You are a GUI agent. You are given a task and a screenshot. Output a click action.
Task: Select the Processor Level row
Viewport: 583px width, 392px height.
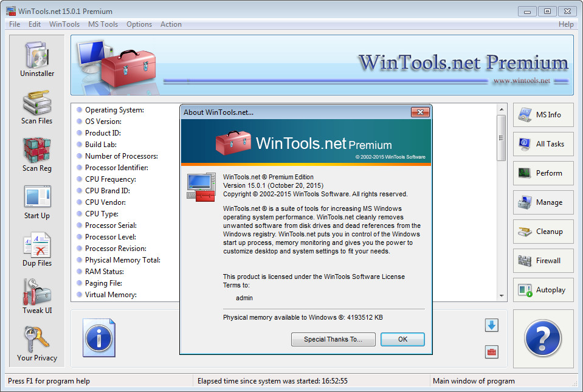click(107, 236)
